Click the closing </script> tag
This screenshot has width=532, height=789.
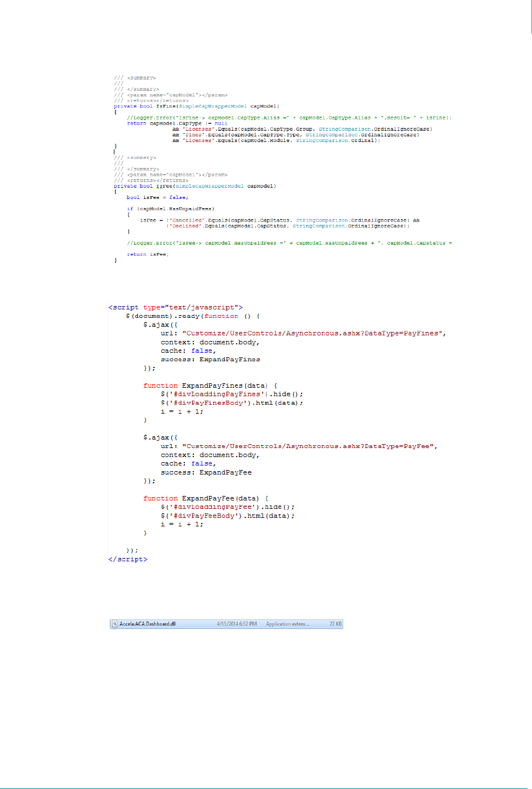click(128, 559)
